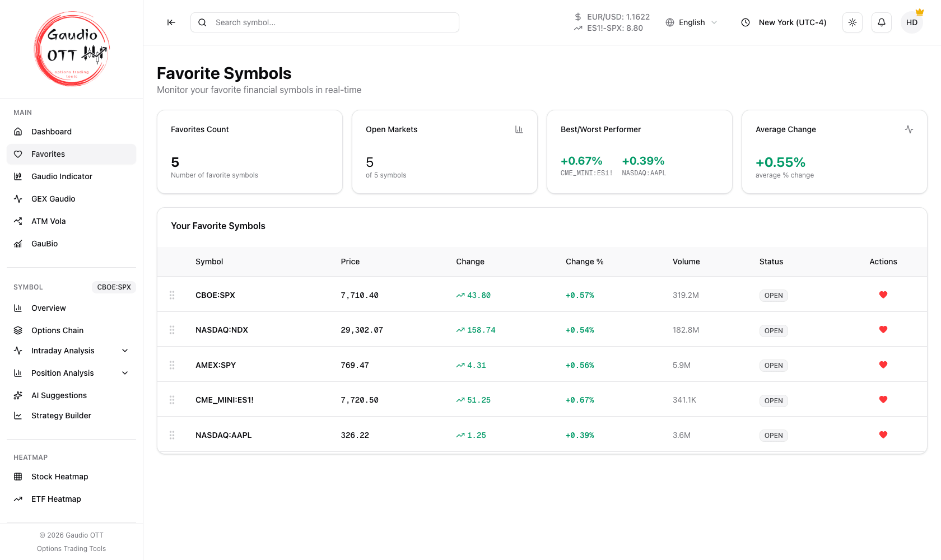Open the English language dropdown
The width and height of the screenshot is (941, 560).
click(x=692, y=22)
